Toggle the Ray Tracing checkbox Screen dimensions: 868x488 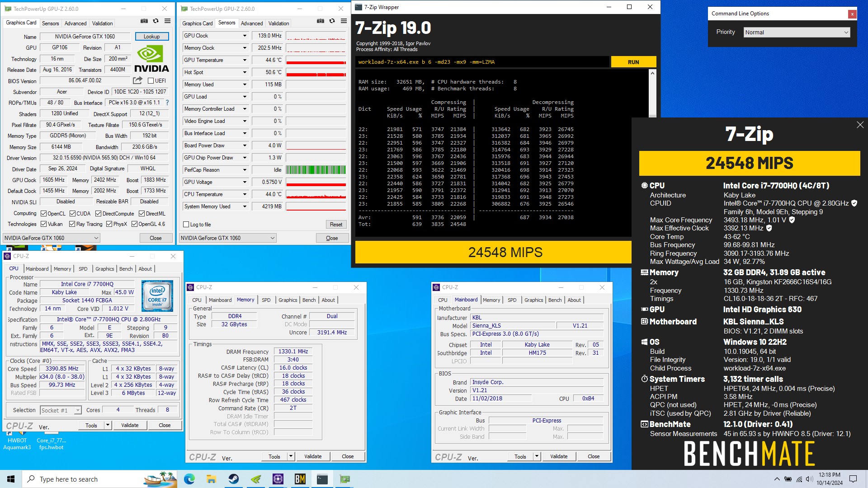pyautogui.click(x=72, y=224)
